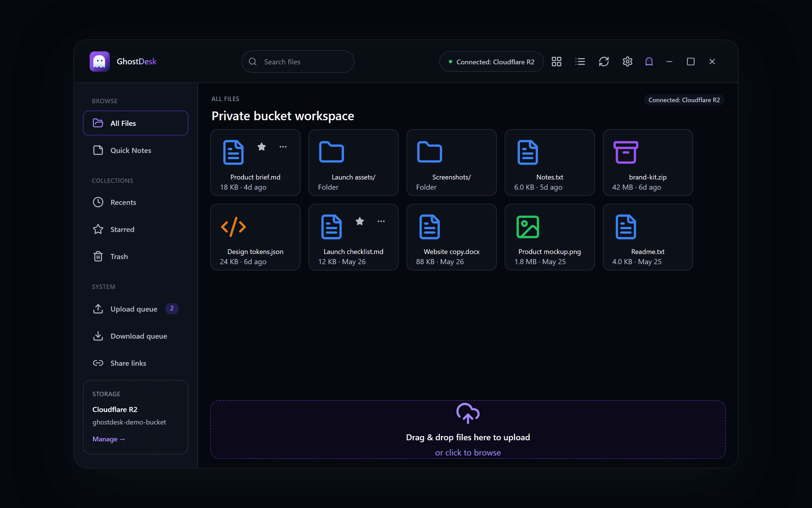Maximize the GhostDesk window
This screenshot has height=508, width=812.
pyautogui.click(x=690, y=62)
